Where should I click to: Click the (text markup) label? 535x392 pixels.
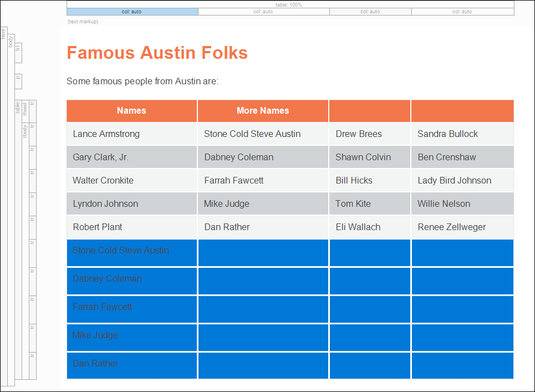pyautogui.click(x=83, y=22)
